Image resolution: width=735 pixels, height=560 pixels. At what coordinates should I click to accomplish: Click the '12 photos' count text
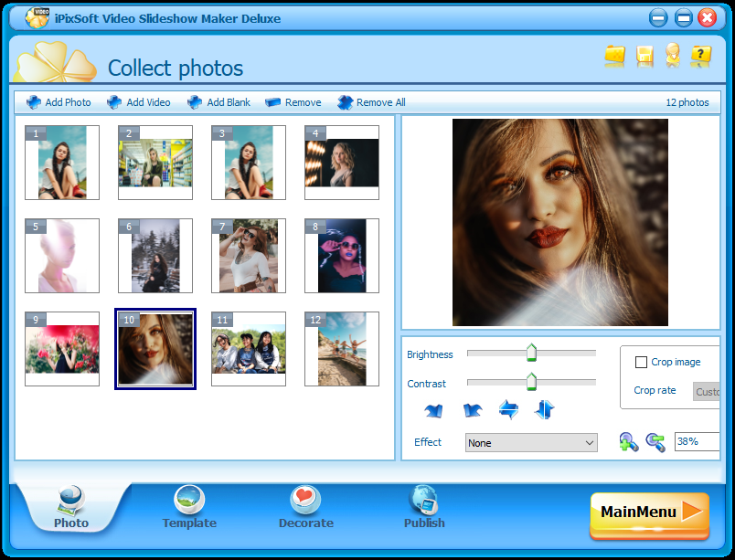pos(687,102)
